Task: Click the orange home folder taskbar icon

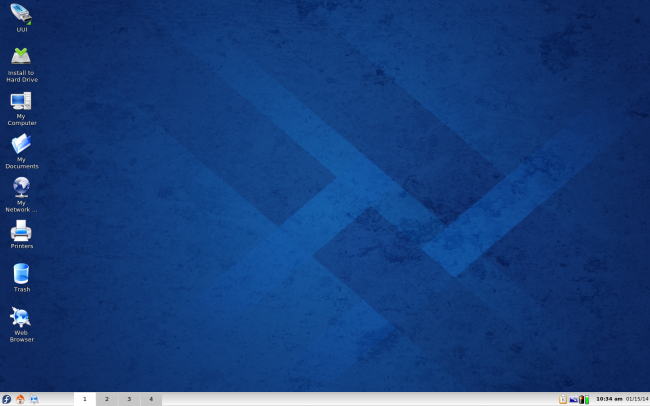Action: (x=20, y=399)
